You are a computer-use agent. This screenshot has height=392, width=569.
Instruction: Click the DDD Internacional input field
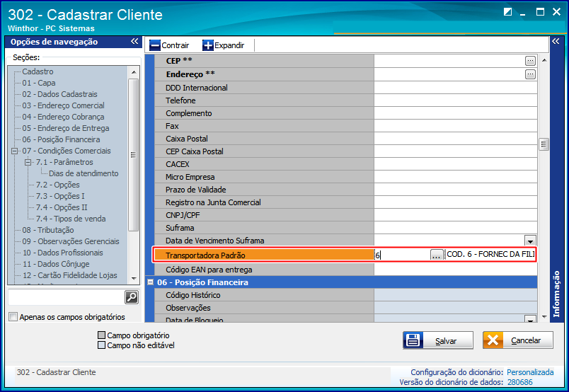pos(456,88)
